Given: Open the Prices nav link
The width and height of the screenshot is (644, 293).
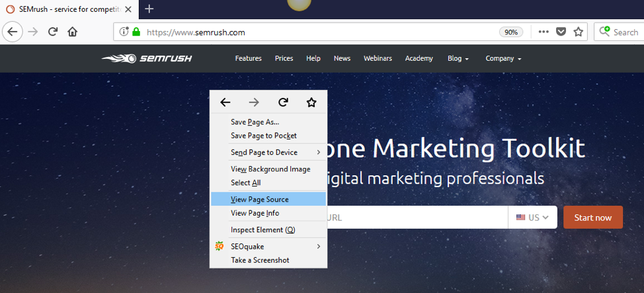Looking at the screenshot, I should pos(284,58).
